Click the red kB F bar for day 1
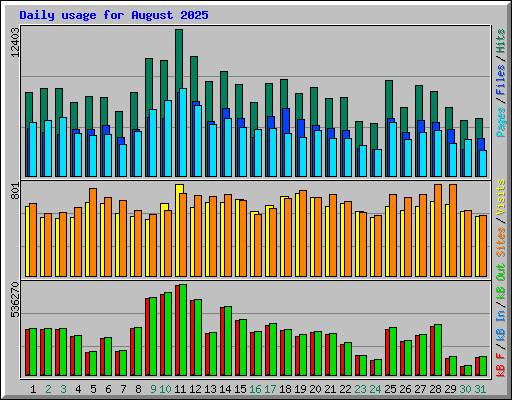 click(x=27, y=352)
